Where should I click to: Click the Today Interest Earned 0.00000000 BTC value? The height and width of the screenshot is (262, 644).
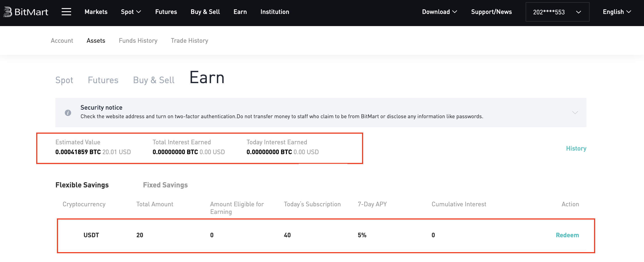(269, 152)
